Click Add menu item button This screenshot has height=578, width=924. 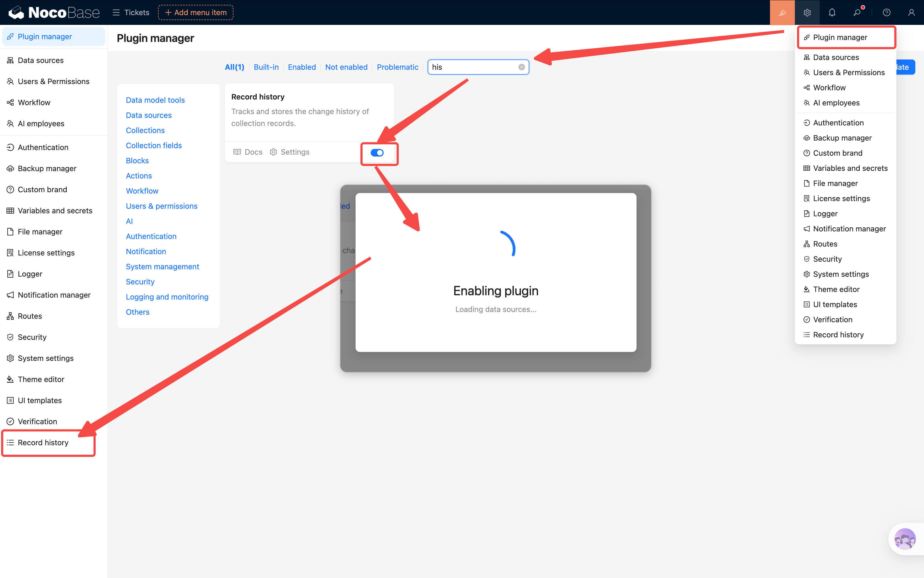click(x=196, y=13)
